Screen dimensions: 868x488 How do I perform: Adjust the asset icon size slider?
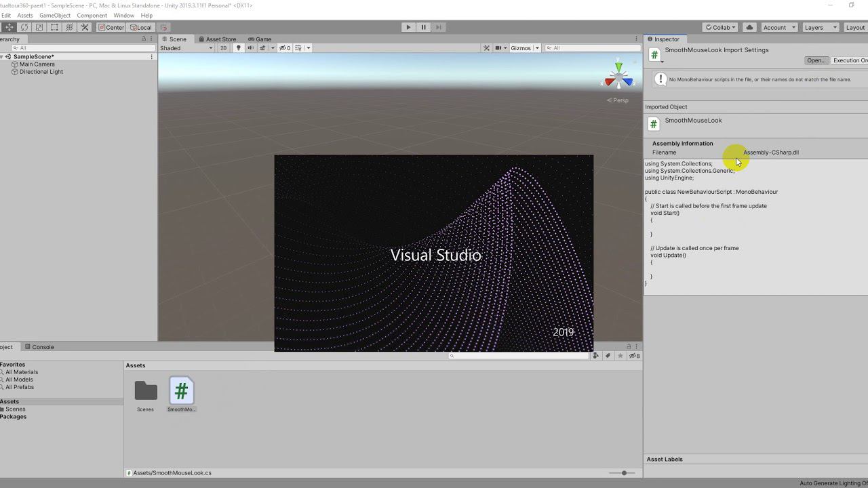pyautogui.click(x=623, y=473)
